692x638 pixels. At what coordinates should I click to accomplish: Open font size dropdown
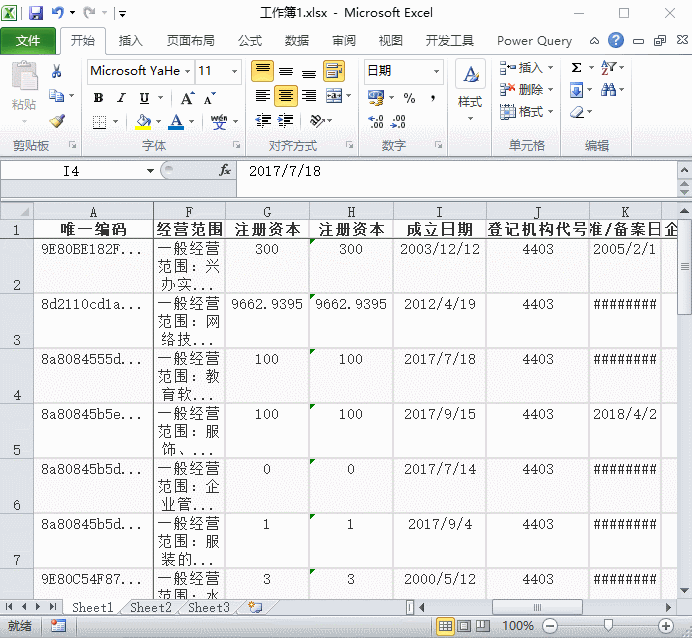tap(234, 71)
